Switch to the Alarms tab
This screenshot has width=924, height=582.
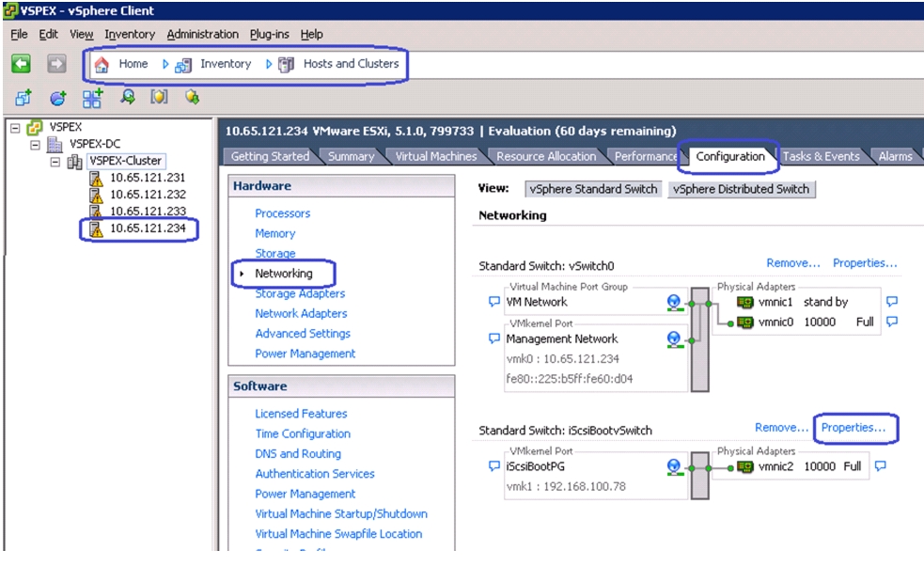click(895, 156)
